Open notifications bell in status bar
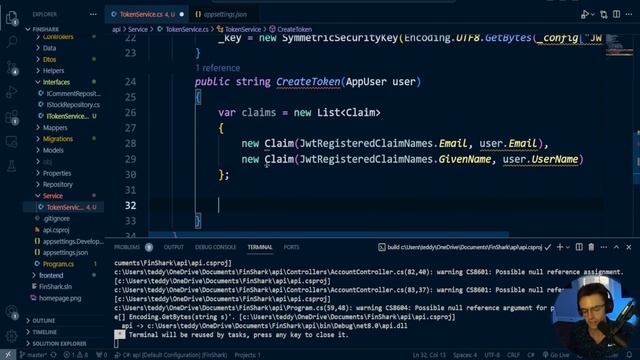Image resolution: width=640 pixels, height=360 pixels. (629, 355)
